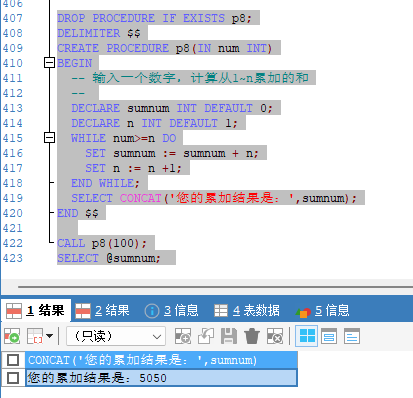Viewport: 413px width, 398px height.
Task: Switch to the text view icon
Action: click(x=352, y=336)
